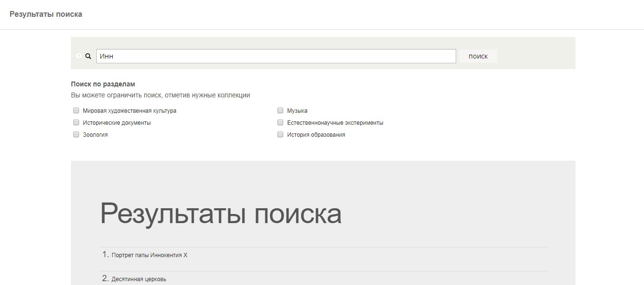Image resolution: width=644 pixels, height=285 pixels.
Task: Check the Исторические документы collection
Action: 76,122
